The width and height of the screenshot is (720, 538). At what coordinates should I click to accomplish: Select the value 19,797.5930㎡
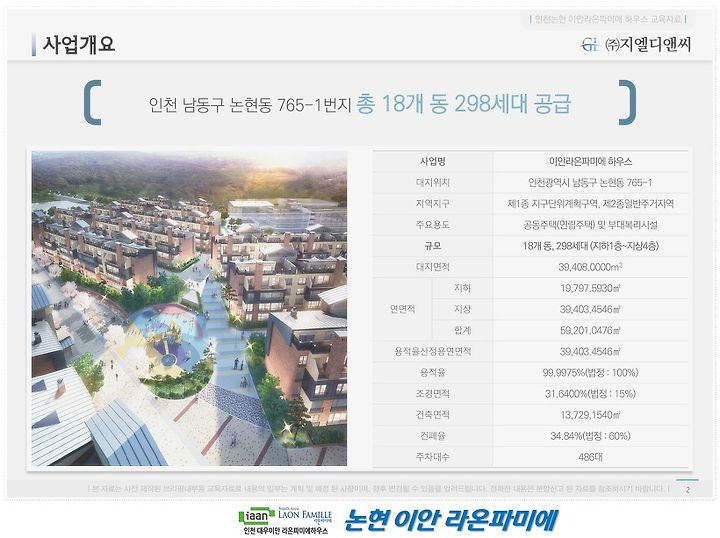[x=590, y=288]
